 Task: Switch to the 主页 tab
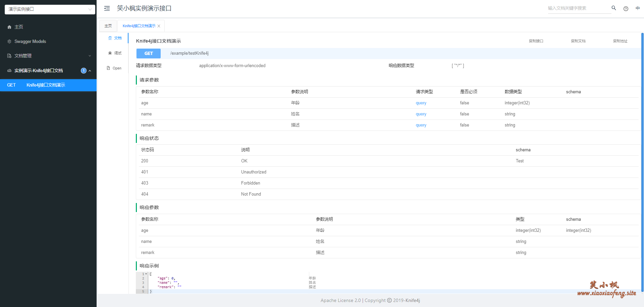coord(108,26)
